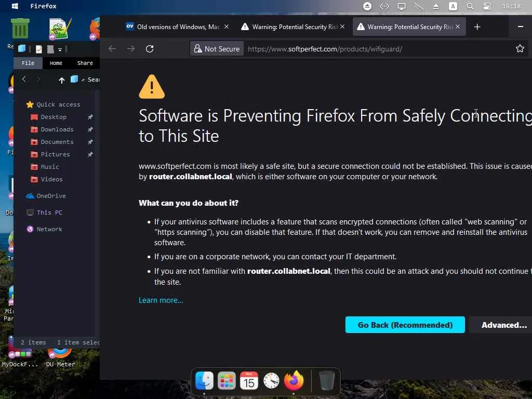This screenshot has height=399, width=532.
Task: Click Go Back (Recommended) button
Action: click(405, 325)
